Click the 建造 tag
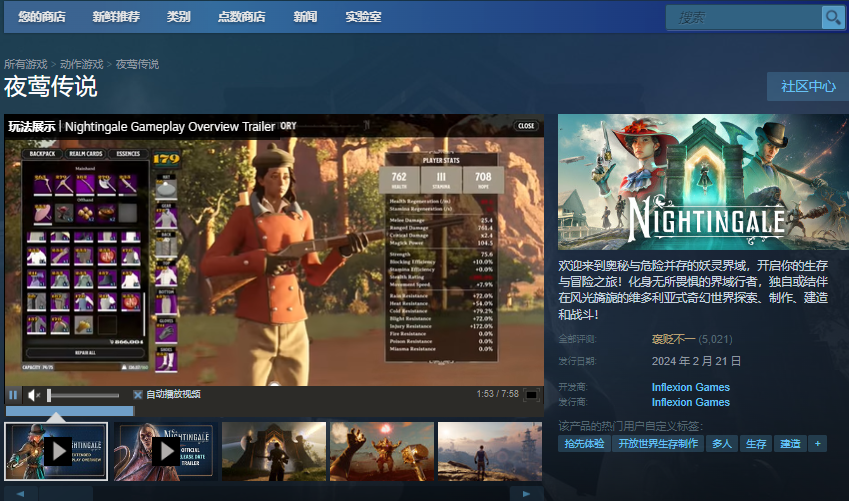This screenshot has width=849, height=501. [790, 444]
